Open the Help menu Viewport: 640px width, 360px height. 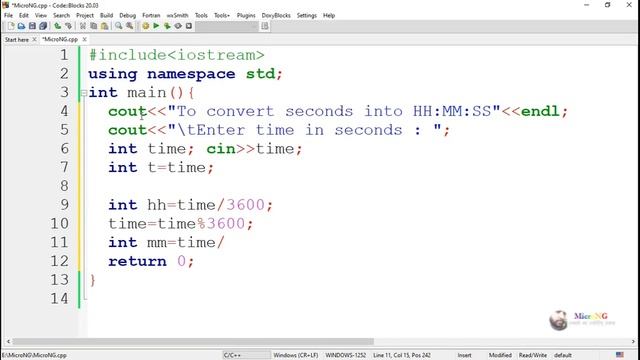(329, 16)
